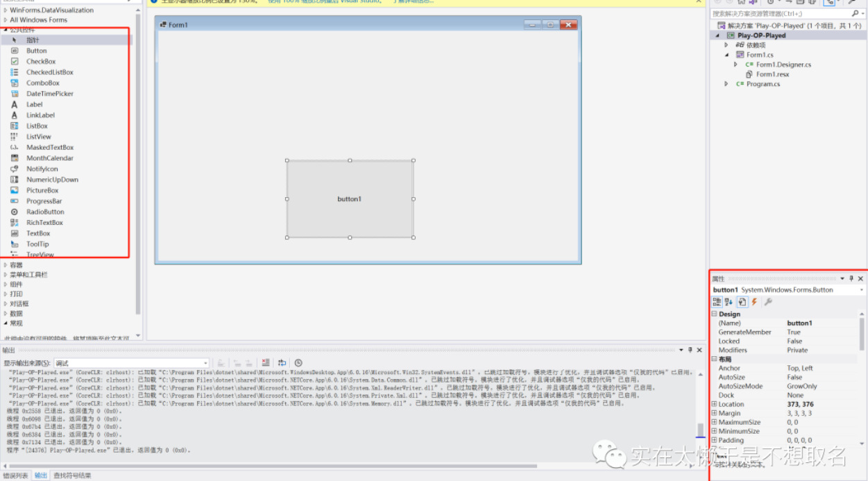Select the CheckBox control in the toolbox
Screen dimensions: 868x481
point(40,62)
